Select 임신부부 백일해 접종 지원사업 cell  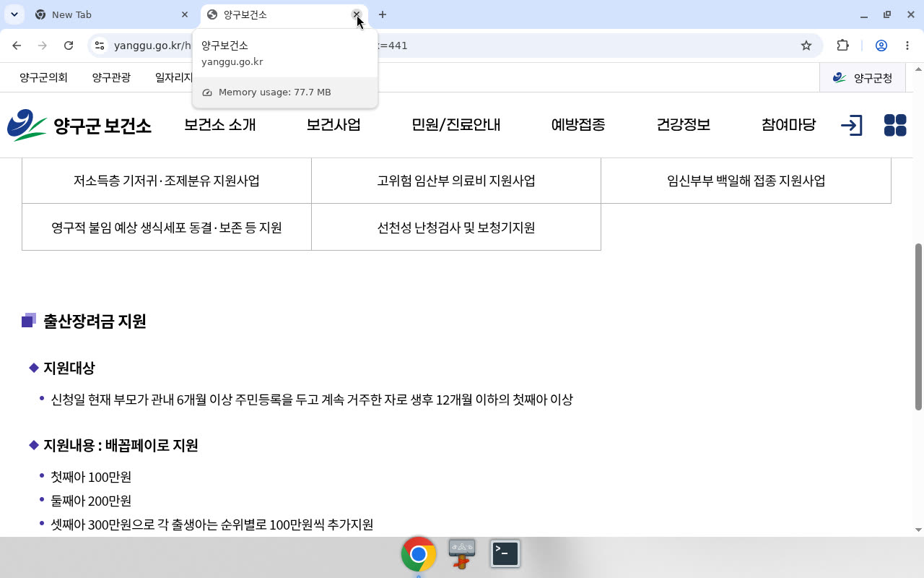746,181
